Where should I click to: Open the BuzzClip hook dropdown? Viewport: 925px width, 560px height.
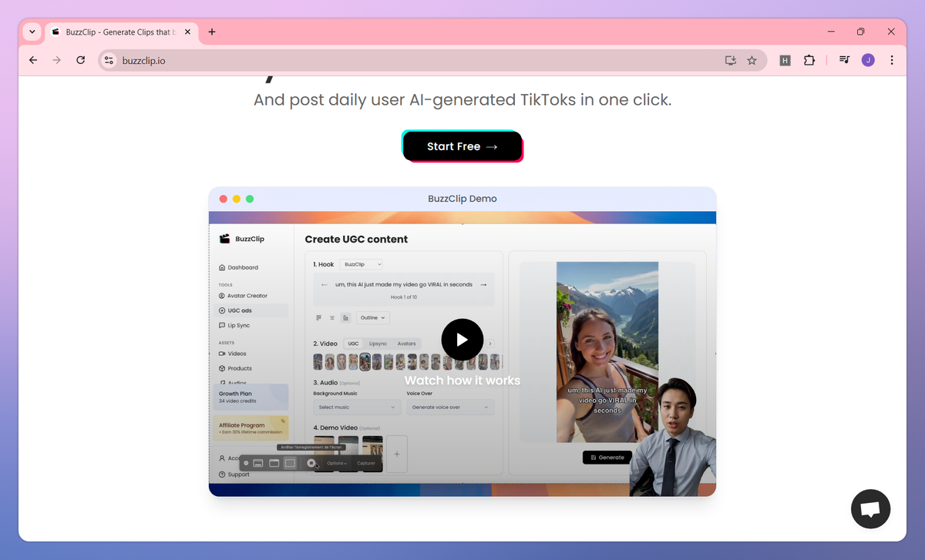362,264
